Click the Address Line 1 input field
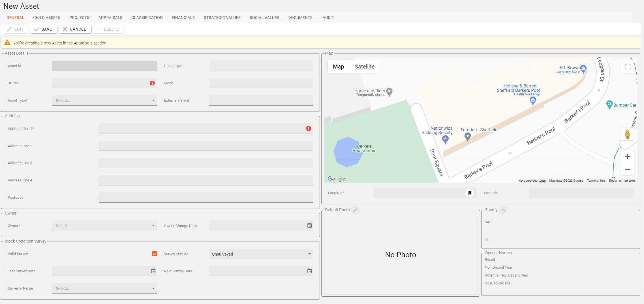The width and height of the screenshot is (644, 304). (202, 129)
